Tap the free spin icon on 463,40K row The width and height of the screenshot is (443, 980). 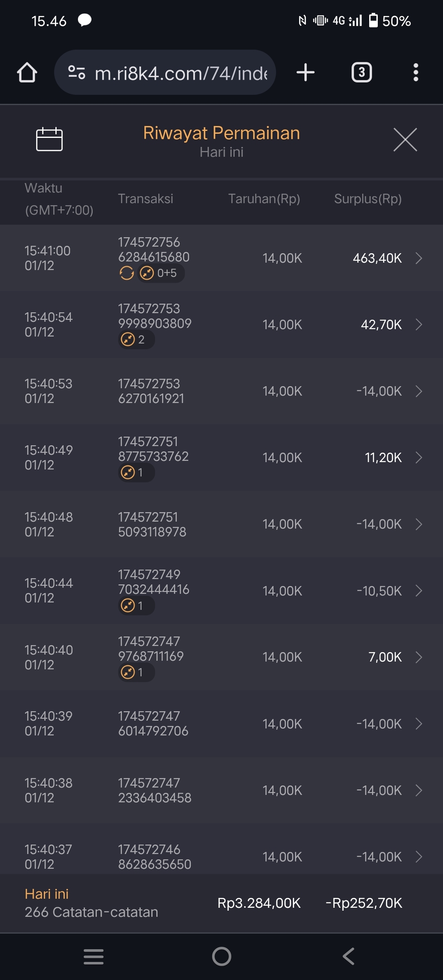pos(127,273)
